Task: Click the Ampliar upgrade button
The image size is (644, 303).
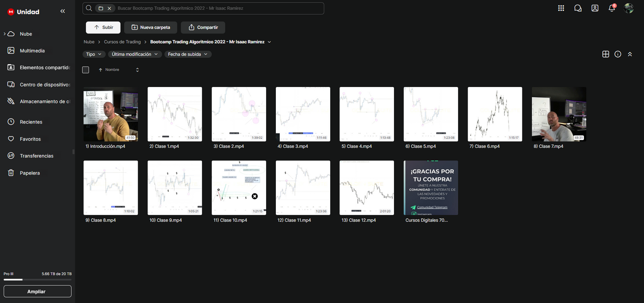Action: (37, 291)
